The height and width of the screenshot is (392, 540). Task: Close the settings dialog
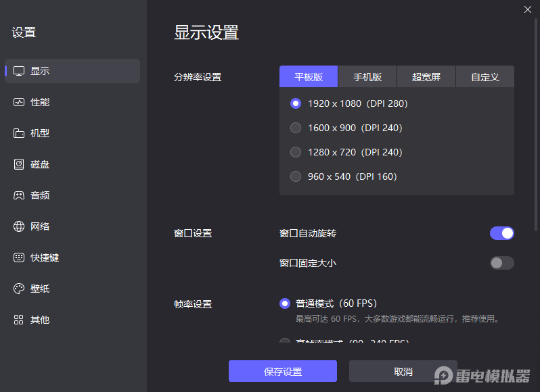[x=528, y=9]
